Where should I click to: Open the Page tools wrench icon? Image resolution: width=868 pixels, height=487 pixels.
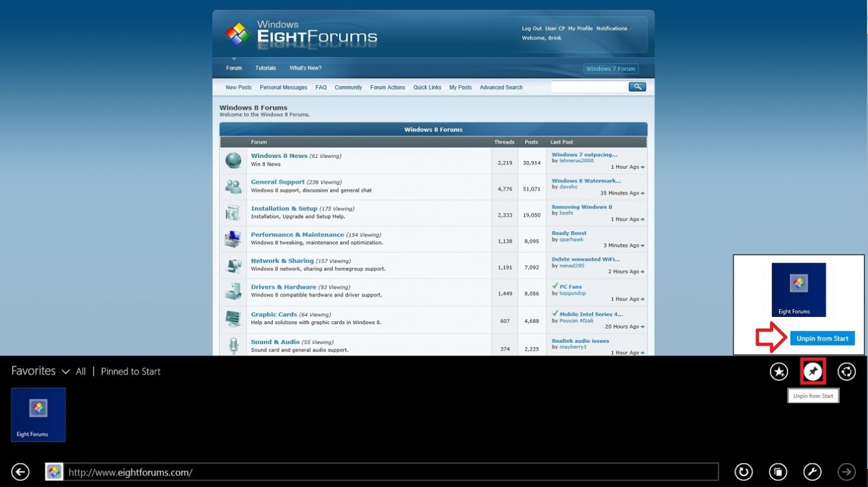tap(812, 471)
